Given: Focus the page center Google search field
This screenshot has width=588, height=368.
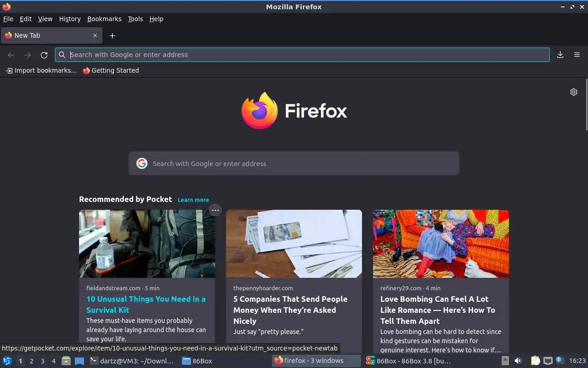Looking at the screenshot, I should coord(294,163).
